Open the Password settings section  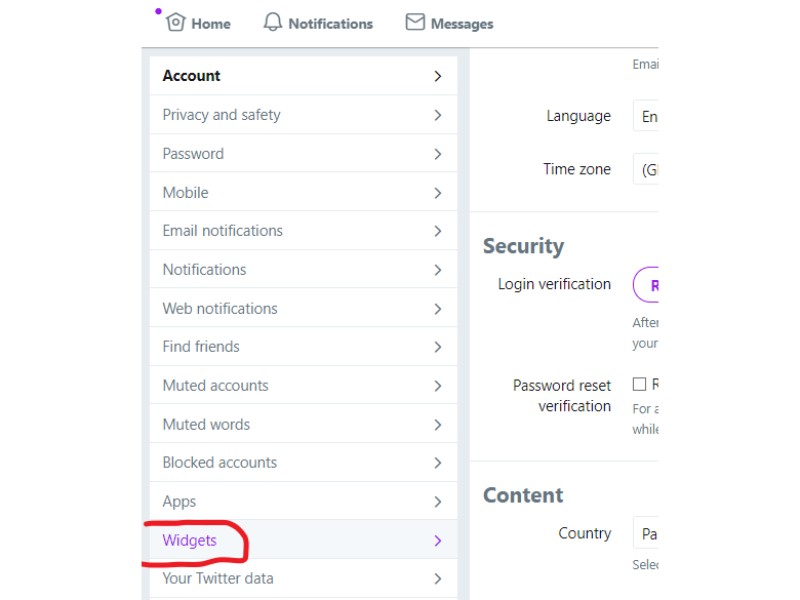304,154
